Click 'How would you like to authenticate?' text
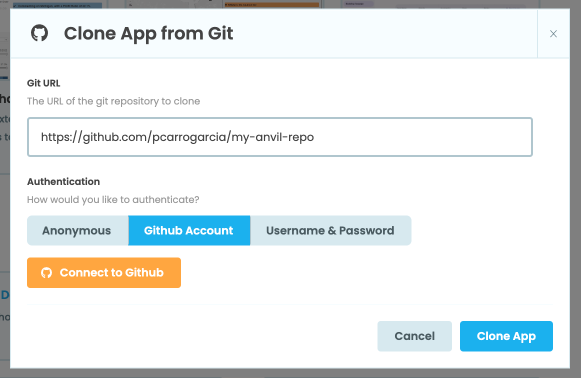581x378 pixels. point(113,200)
